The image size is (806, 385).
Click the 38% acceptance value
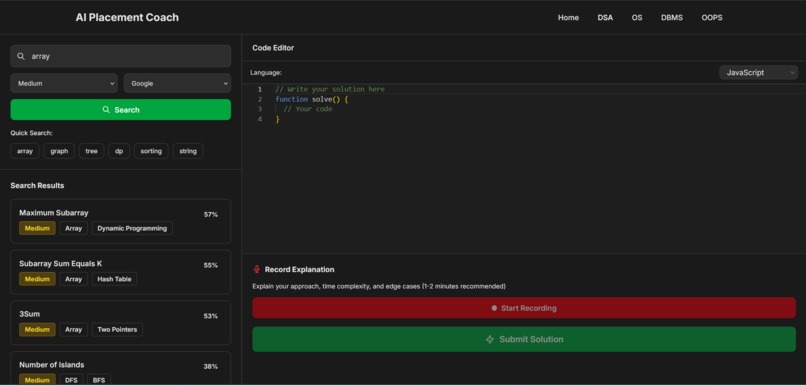[211, 366]
